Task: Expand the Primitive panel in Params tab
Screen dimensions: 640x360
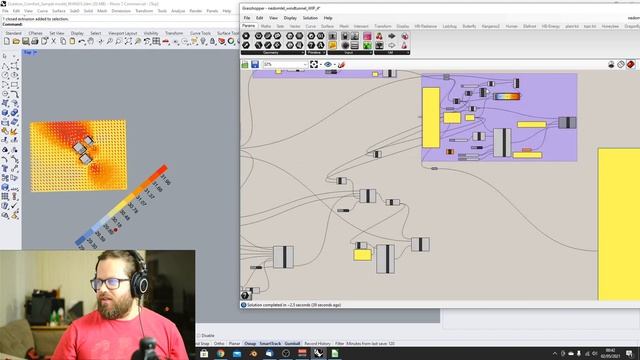Action: (316, 53)
